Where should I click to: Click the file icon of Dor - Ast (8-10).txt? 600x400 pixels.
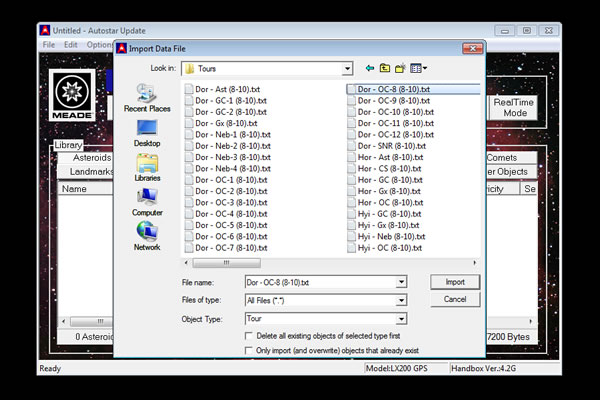pyautogui.click(x=189, y=89)
